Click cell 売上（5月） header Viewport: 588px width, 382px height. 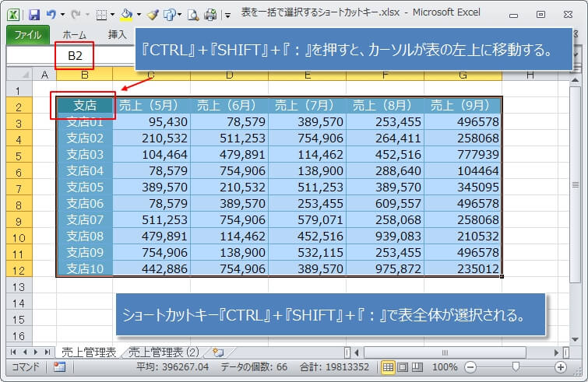(x=152, y=105)
